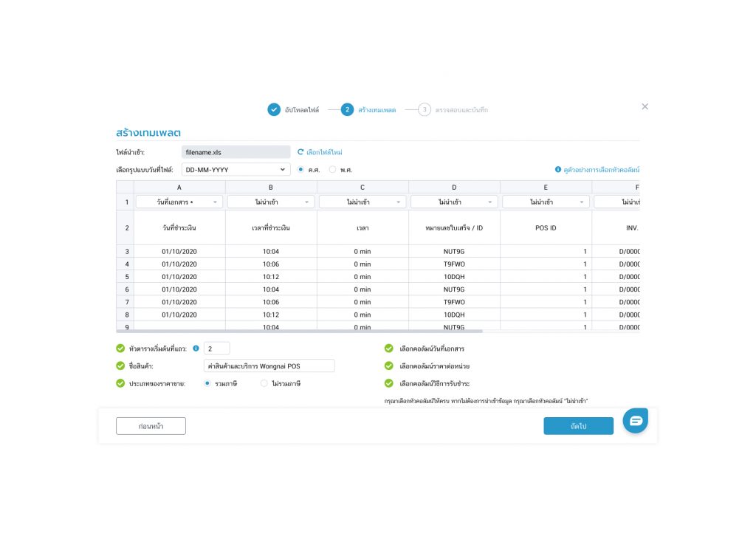Expand column D ไม่นำเข้า dropdown
This screenshot has height=542, width=756.
454,202
